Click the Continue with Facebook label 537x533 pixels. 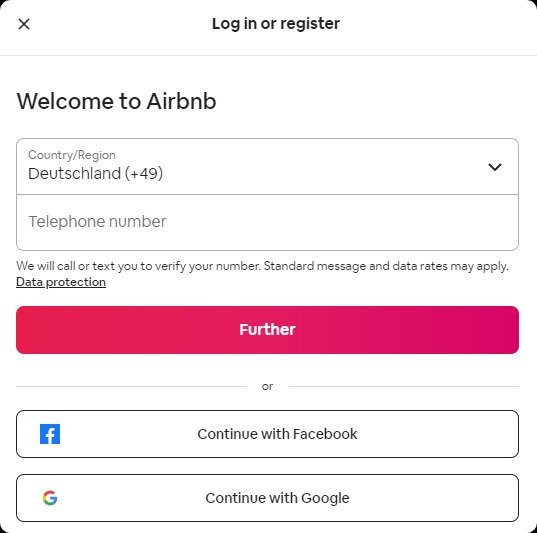[277, 434]
